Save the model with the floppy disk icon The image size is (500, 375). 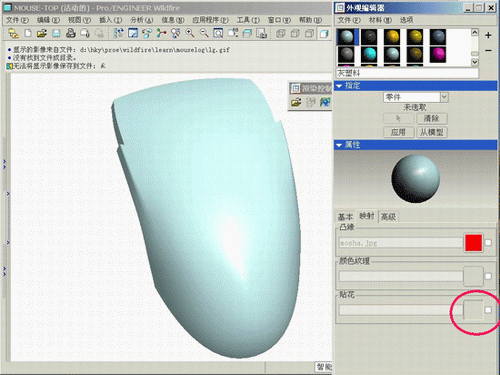tap(56, 33)
